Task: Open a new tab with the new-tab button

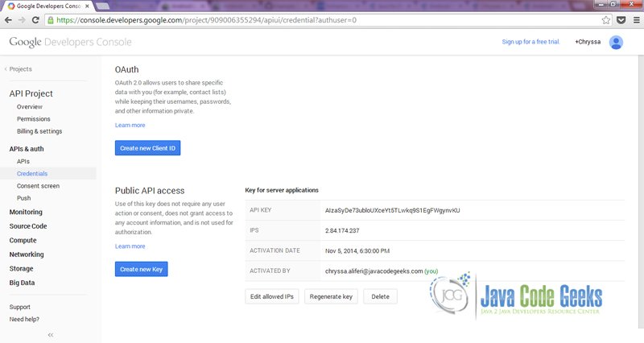Action: point(103,6)
